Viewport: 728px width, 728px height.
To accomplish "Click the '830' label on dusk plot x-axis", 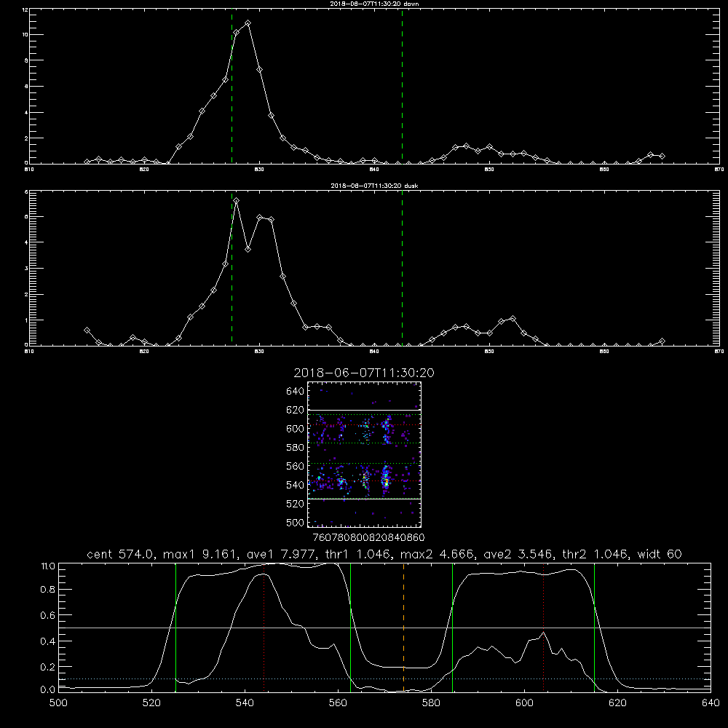I will (259, 352).
